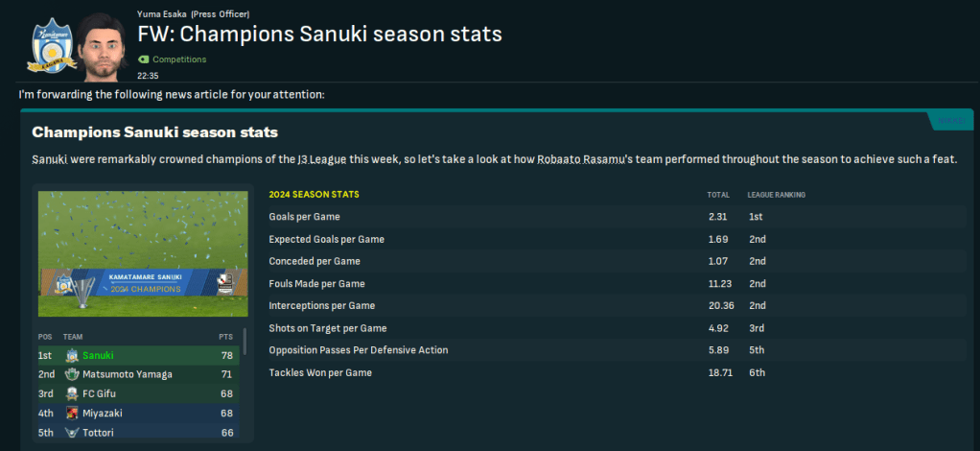Open the Competitions category link

tap(178, 59)
